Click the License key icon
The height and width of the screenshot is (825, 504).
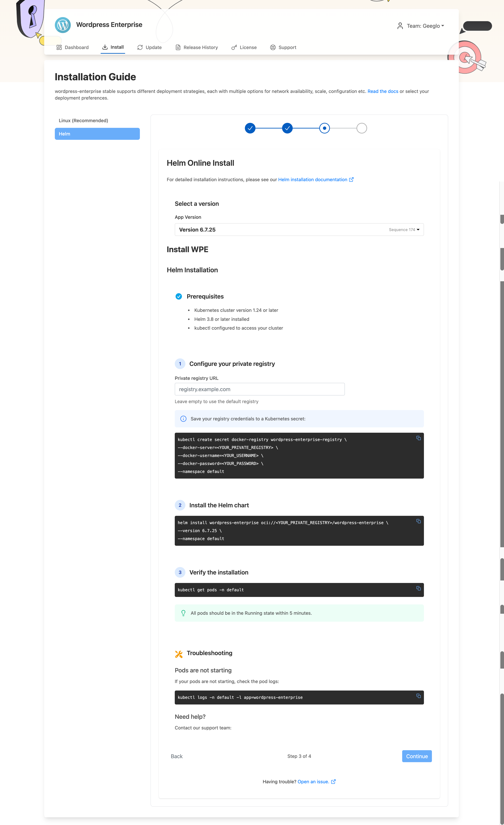[x=234, y=47]
